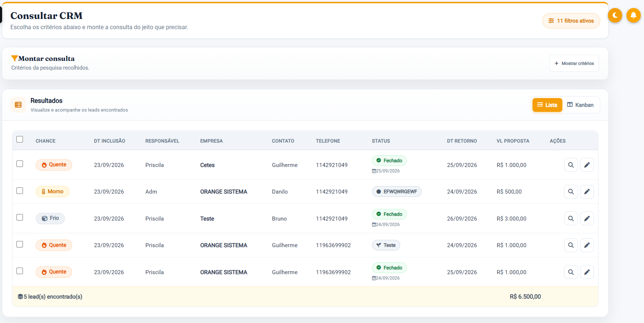Click the EFWQWRGEWF status badge

397,191
